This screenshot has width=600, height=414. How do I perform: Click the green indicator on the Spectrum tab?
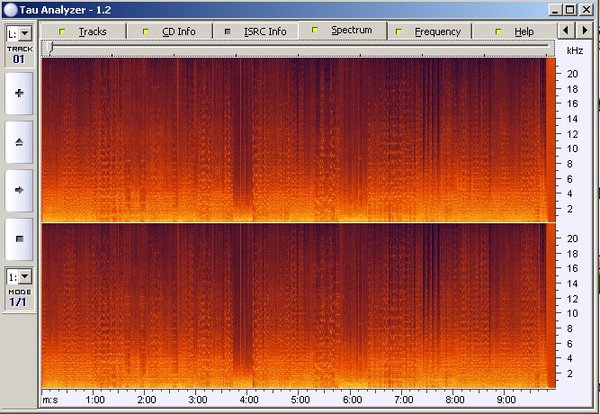315,29
